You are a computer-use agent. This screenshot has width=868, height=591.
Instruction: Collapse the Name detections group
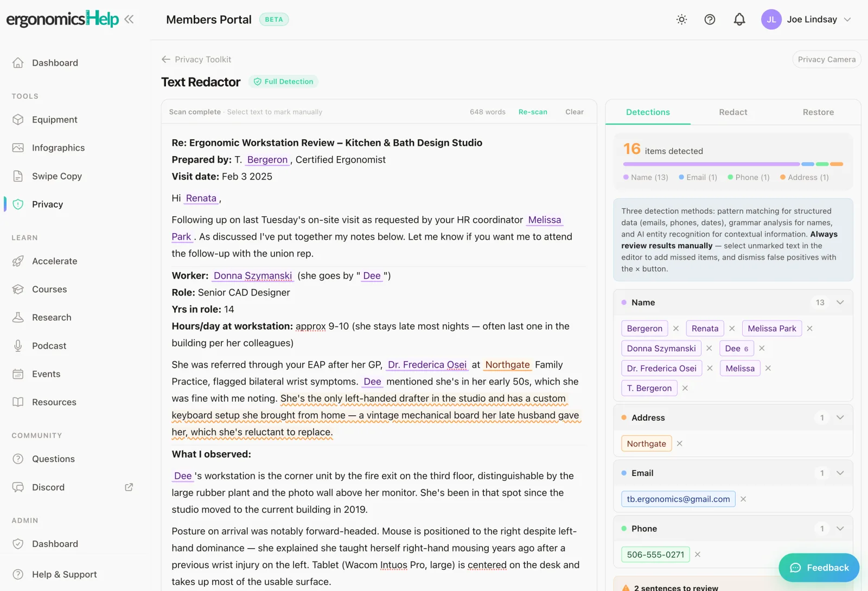tap(840, 303)
